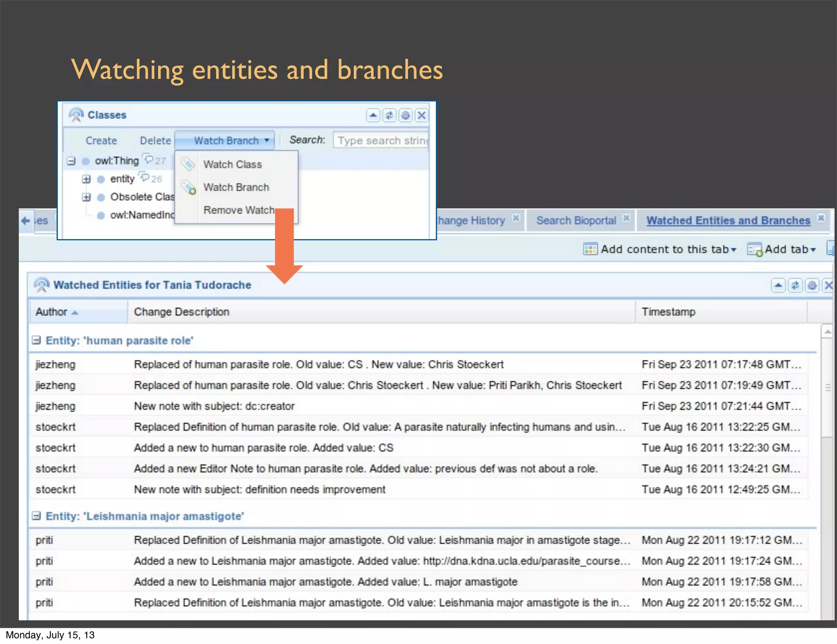Select row 'Added value: L. major amastigote'
837x644 pixels.
(419, 581)
